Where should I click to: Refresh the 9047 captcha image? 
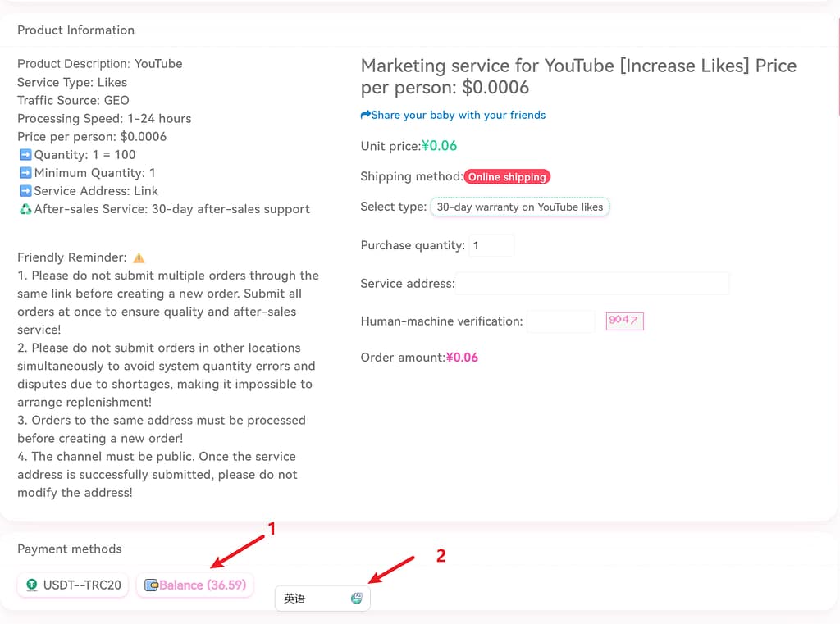pos(624,321)
